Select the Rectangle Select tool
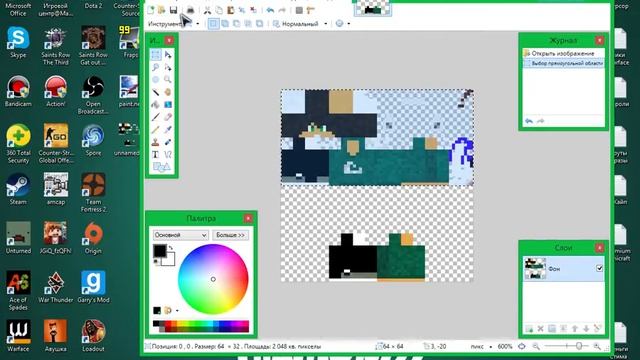Image resolution: width=640 pixels, height=360 pixels. [156, 55]
